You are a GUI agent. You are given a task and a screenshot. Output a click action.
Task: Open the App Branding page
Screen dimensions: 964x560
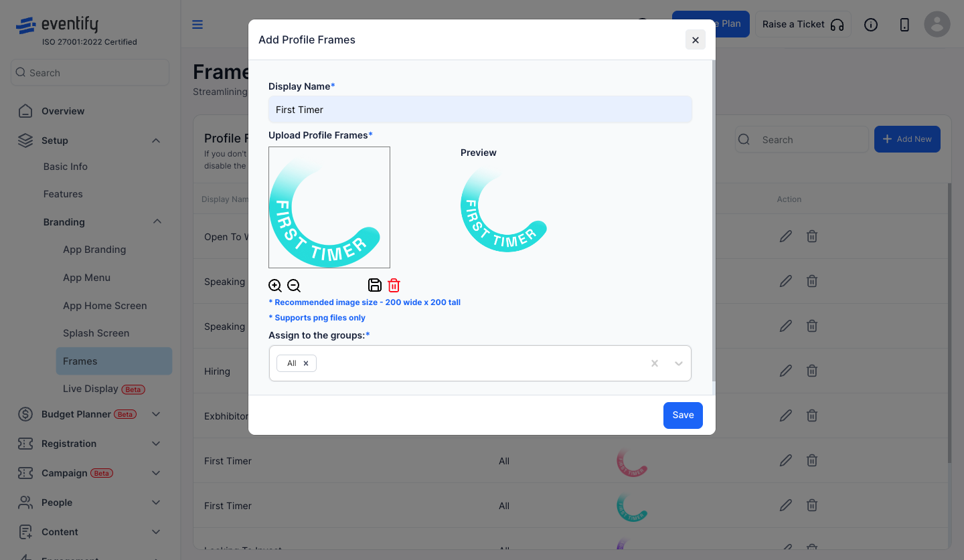(x=94, y=250)
